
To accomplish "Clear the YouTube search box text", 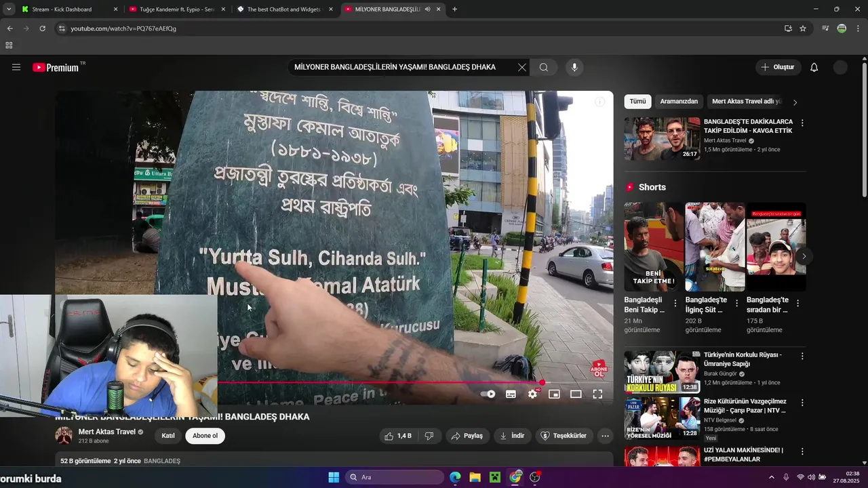I will (x=521, y=67).
